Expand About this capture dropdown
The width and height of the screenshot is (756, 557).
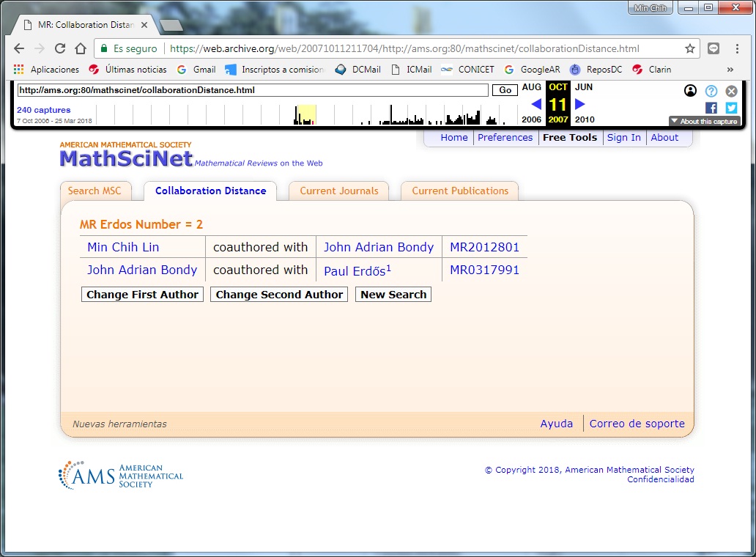point(704,121)
